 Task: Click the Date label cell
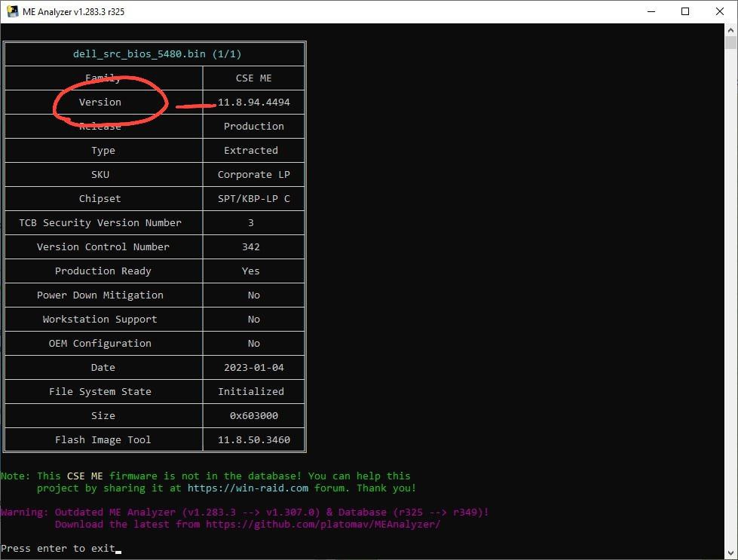(103, 368)
